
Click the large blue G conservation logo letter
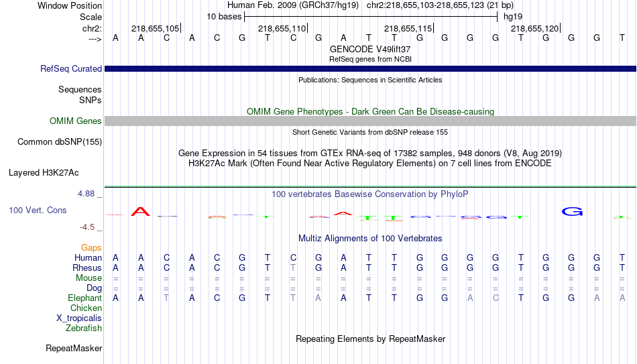572,211
